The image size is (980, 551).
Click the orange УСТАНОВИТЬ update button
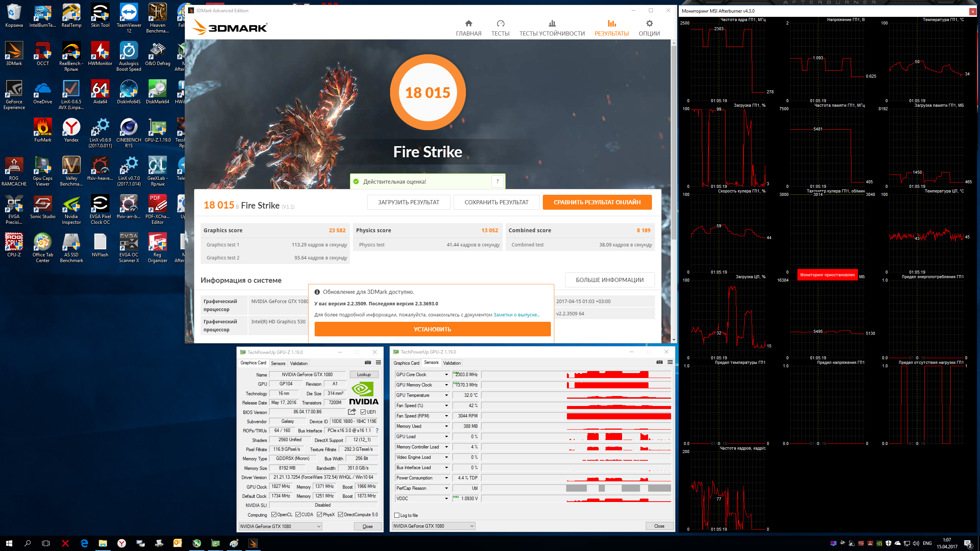pyautogui.click(x=432, y=329)
